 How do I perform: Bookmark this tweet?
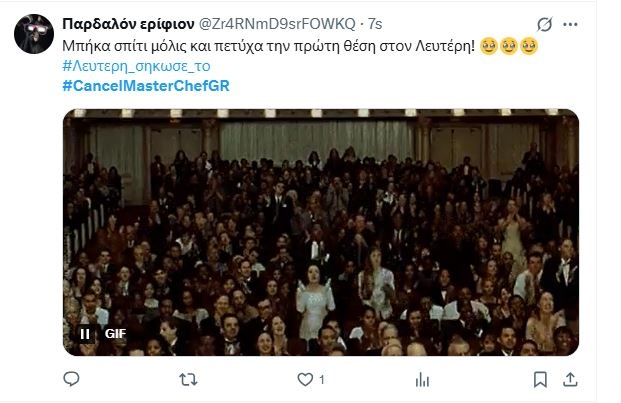coord(540,379)
